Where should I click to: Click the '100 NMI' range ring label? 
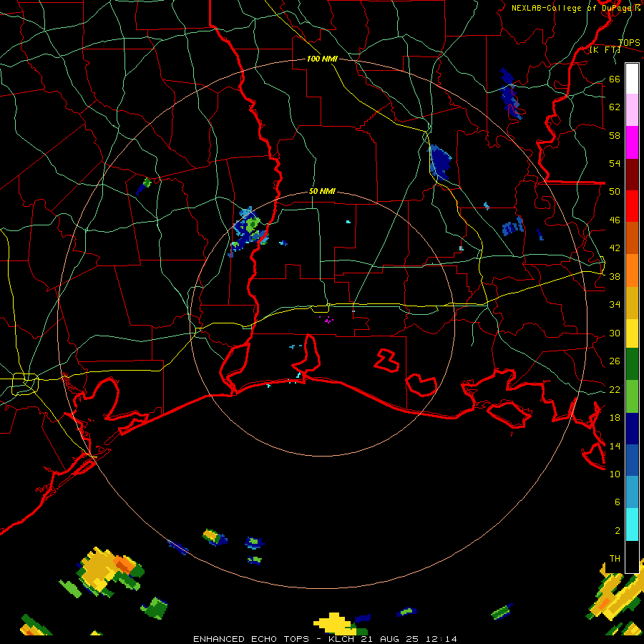[x=322, y=59]
